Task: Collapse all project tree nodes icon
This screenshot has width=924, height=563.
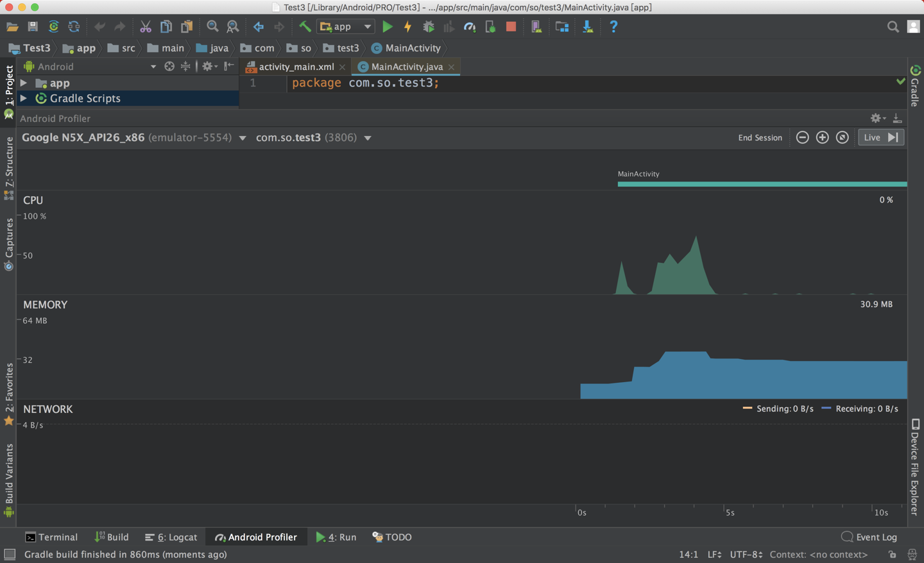Action: [185, 67]
